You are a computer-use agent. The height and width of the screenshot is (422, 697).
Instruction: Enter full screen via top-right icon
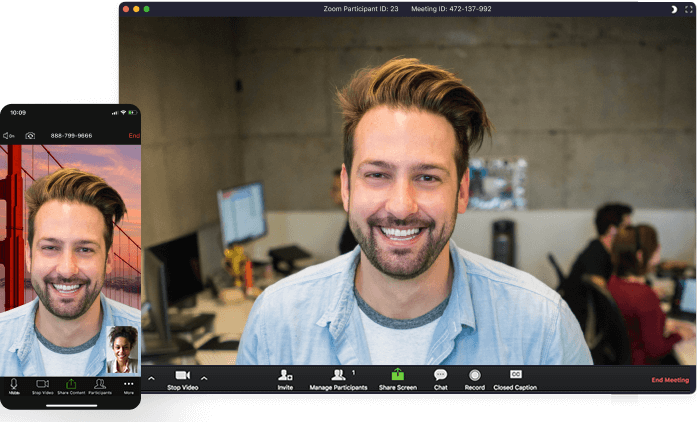coord(689,9)
